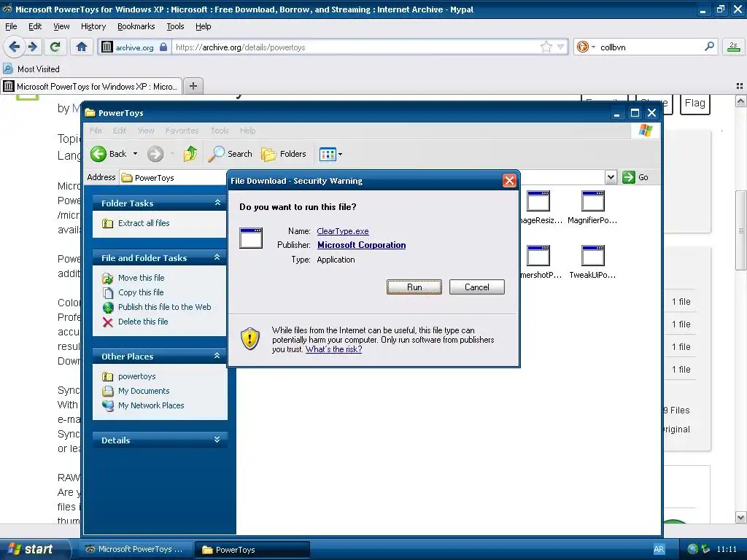Image resolution: width=747 pixels, height=560 pixels.
Task: Click the Explorer Go button
Action: pos(635,177)
